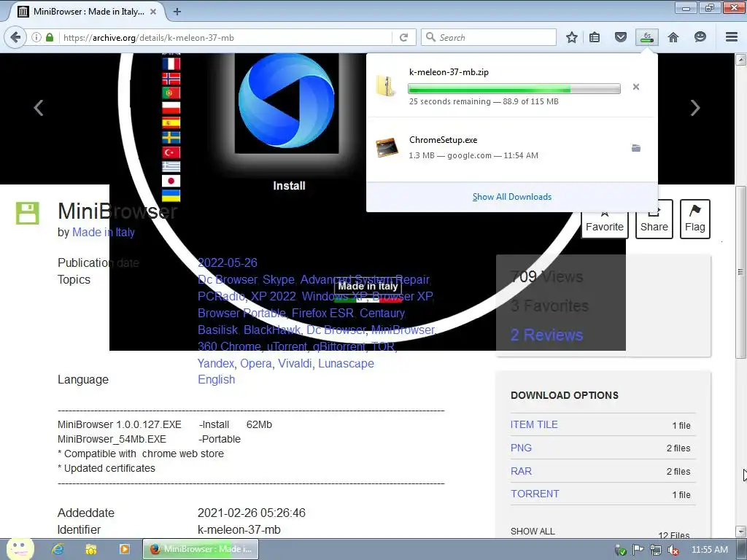Screen dimensions: 747x560
Task: Click the page vertical scrollbar thumb
Action: point(740,271)
